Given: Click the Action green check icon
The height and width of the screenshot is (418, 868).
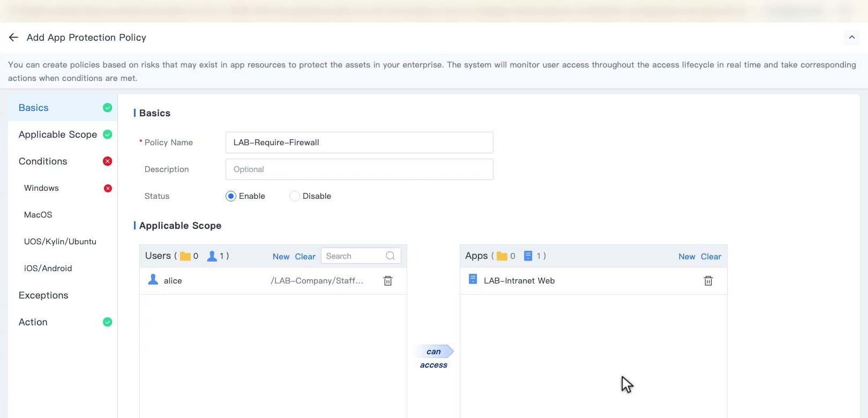Looking at the screenshot, I should tap(108, 322).
